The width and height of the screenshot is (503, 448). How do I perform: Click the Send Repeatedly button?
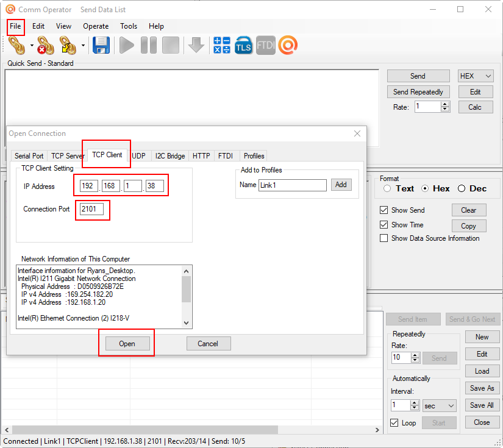(418, 92)
